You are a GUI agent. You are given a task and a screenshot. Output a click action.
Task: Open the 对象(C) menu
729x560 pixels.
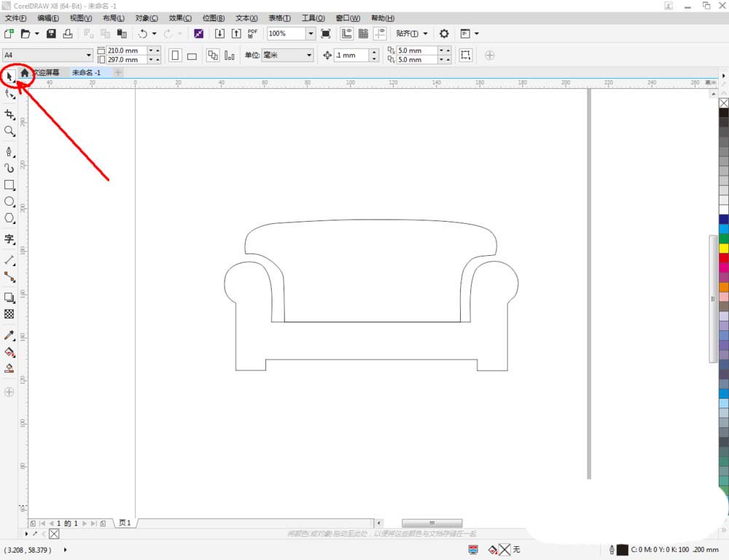click(x=147, y=17)
